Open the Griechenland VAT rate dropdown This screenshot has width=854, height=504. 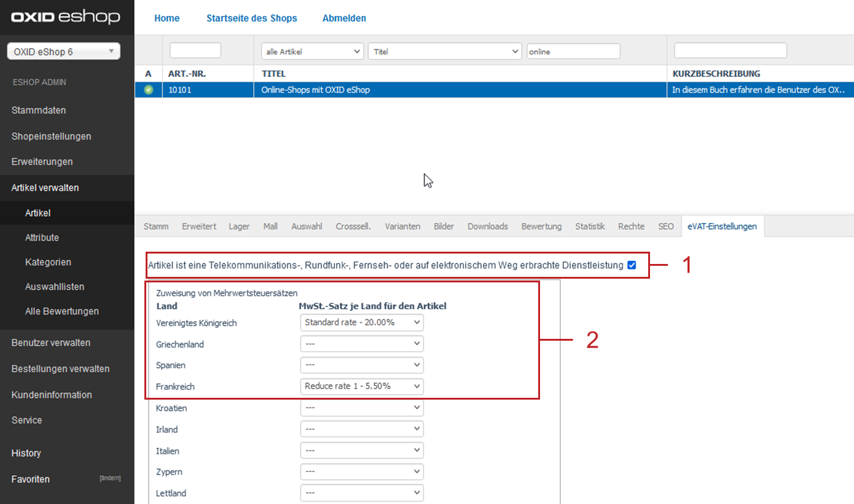click(362, 344)
